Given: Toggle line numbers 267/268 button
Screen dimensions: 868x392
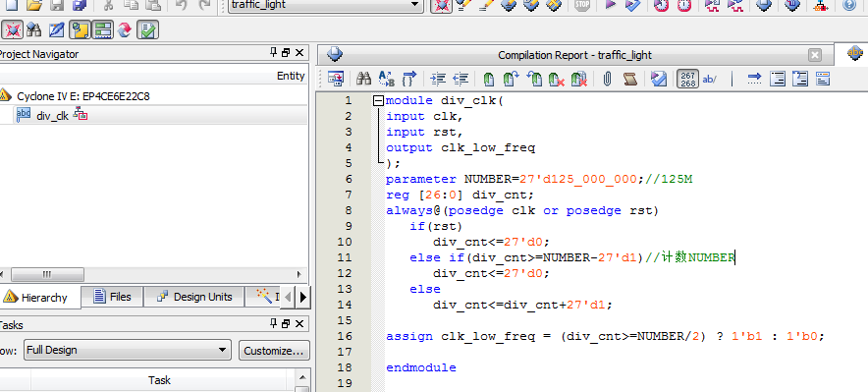Looking at the screenshot, I should click(x=688, y=79).
